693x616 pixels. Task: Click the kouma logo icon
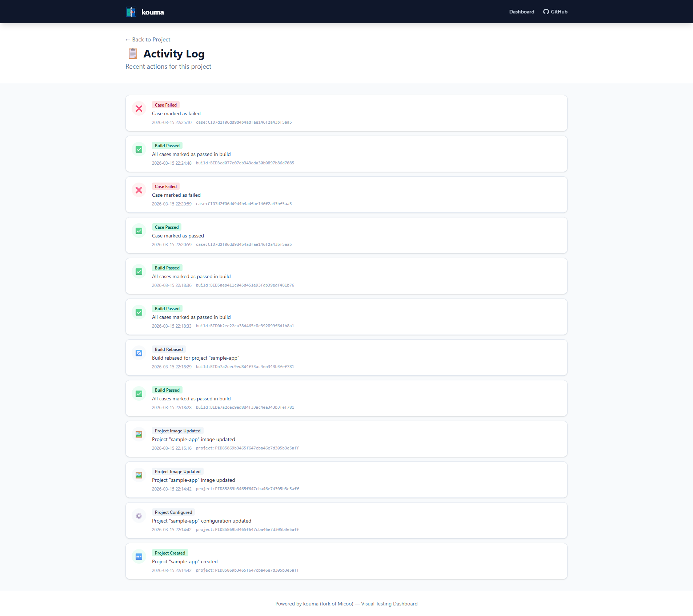[x=131, y=12]
